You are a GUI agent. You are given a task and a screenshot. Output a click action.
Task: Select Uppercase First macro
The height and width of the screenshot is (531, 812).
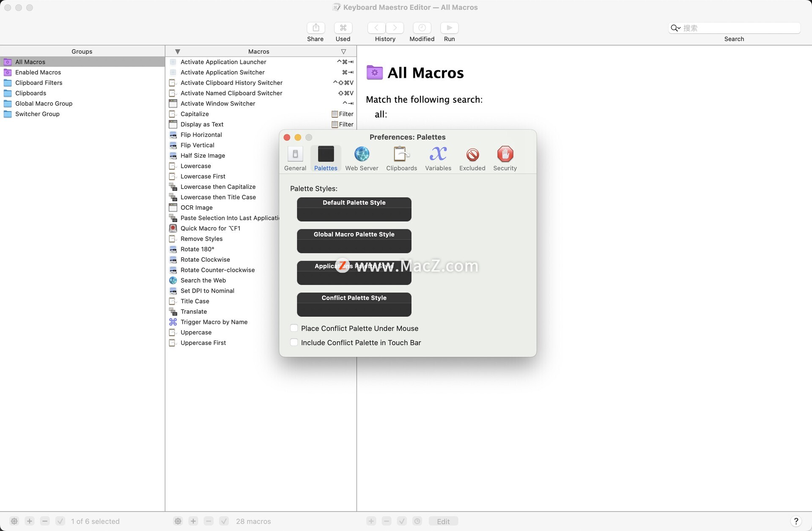click(x=222, y=343)
